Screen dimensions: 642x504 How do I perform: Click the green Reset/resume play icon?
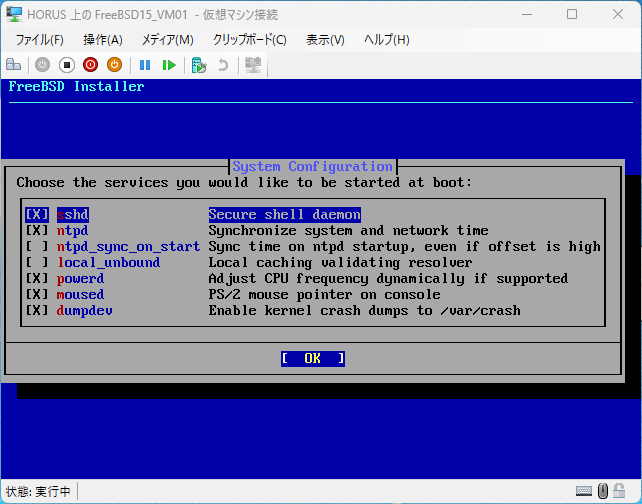[x=169, y=65]
